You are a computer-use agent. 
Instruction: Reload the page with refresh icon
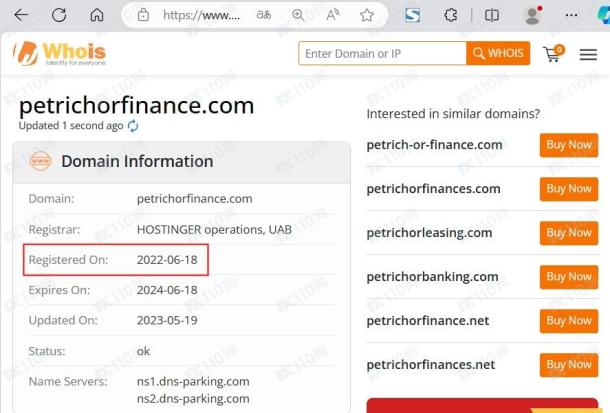point(59,15)
